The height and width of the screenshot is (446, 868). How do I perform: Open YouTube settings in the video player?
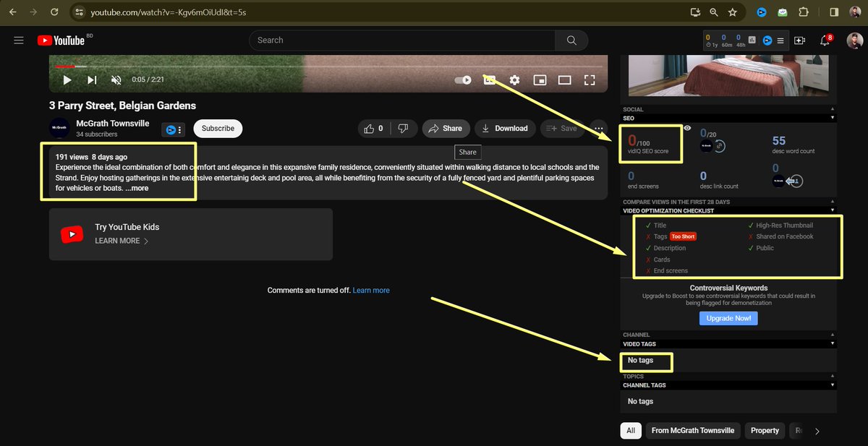coord(514,80)
